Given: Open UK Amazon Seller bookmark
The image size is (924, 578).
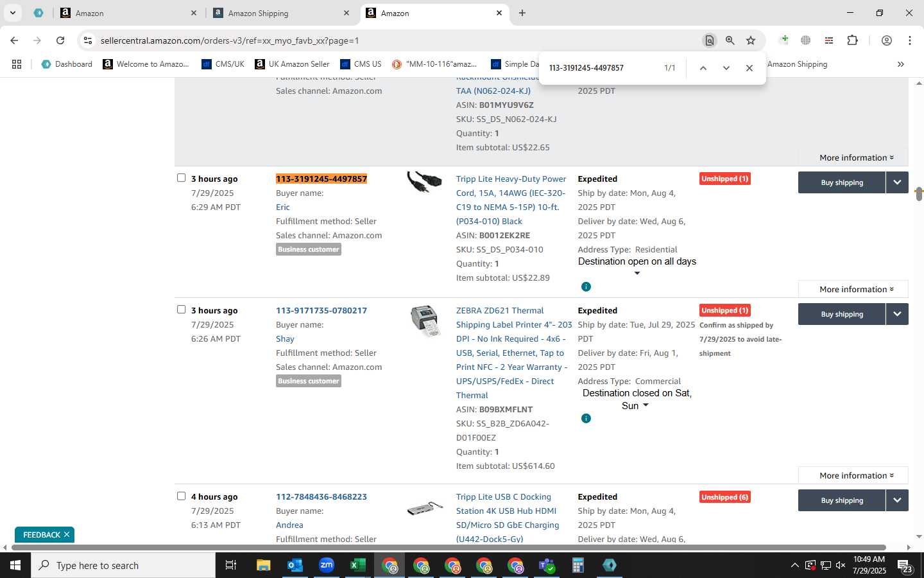Looking at the screenshot, I should 292,64.
